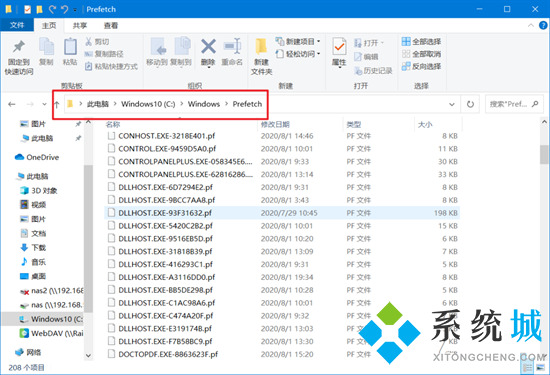Switch to the Share ribbon tab
The height and width of the screenshot is (375, 550).
coord(80,25)
